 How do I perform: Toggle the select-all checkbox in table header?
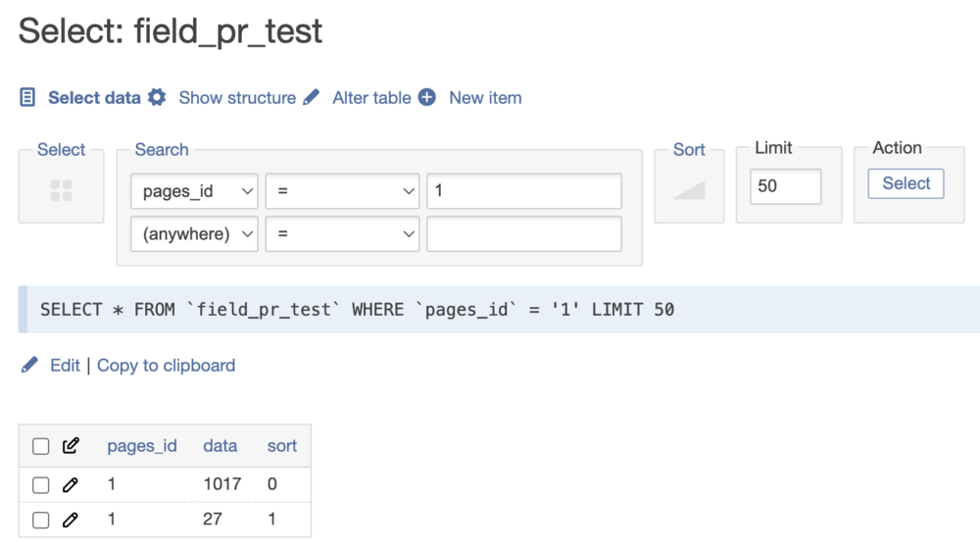[41, 446]
